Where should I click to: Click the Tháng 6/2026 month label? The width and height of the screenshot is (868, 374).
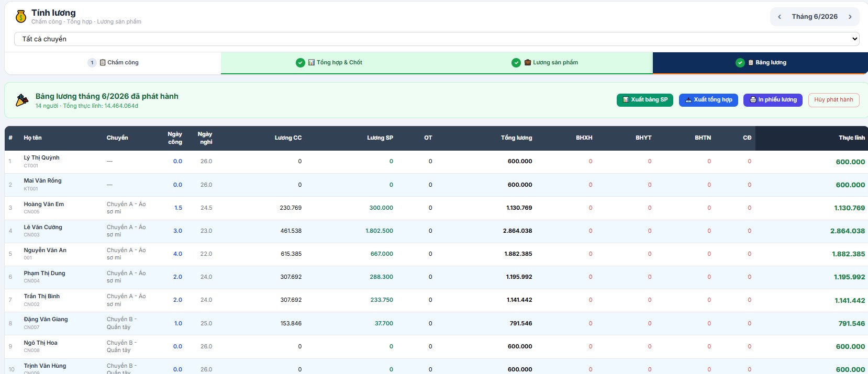[815, 17]
